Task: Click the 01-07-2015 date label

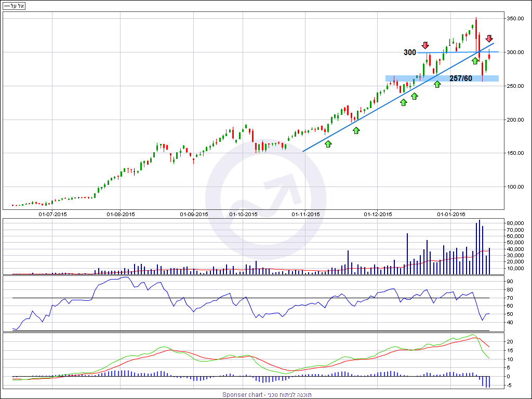Action: point(52,214)
